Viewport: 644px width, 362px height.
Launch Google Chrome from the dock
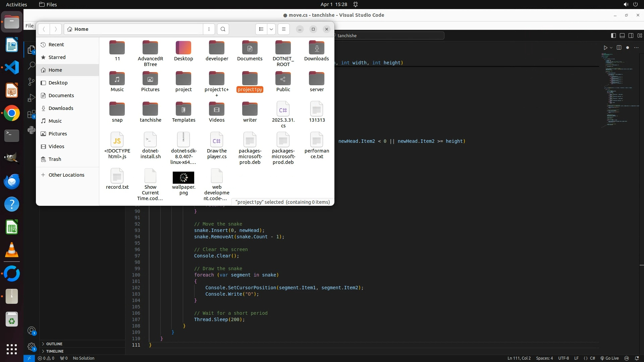[x=12, y=113]
